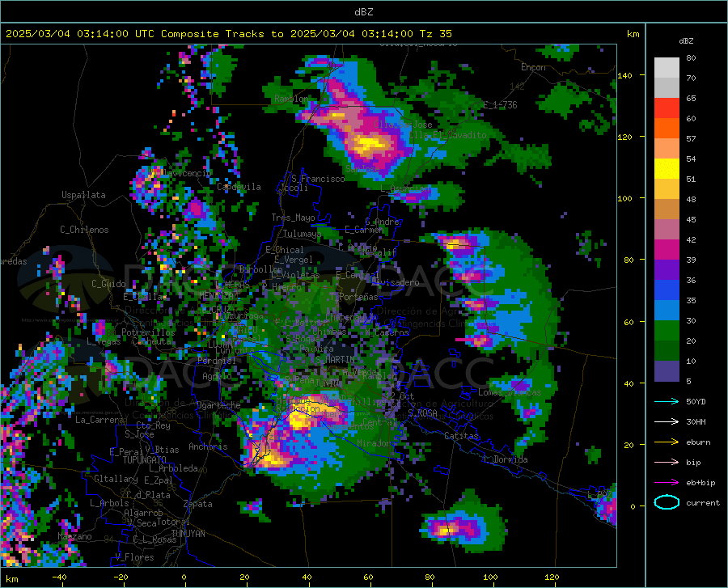Click the Tulumaya place label
The height and width of the screenshot is (588, 728).
point(302,234)
